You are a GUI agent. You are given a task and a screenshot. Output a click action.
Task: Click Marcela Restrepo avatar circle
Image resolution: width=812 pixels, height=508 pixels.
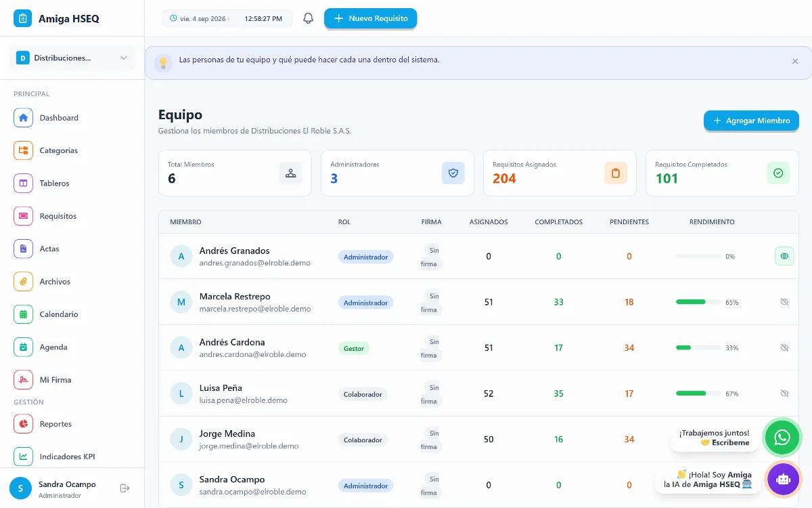pos(181,302)
